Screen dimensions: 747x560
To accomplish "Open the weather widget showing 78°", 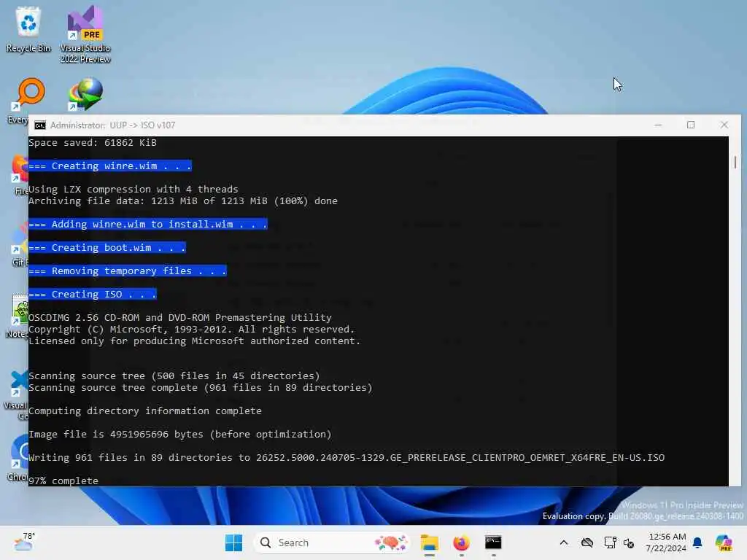I will 24,542.
